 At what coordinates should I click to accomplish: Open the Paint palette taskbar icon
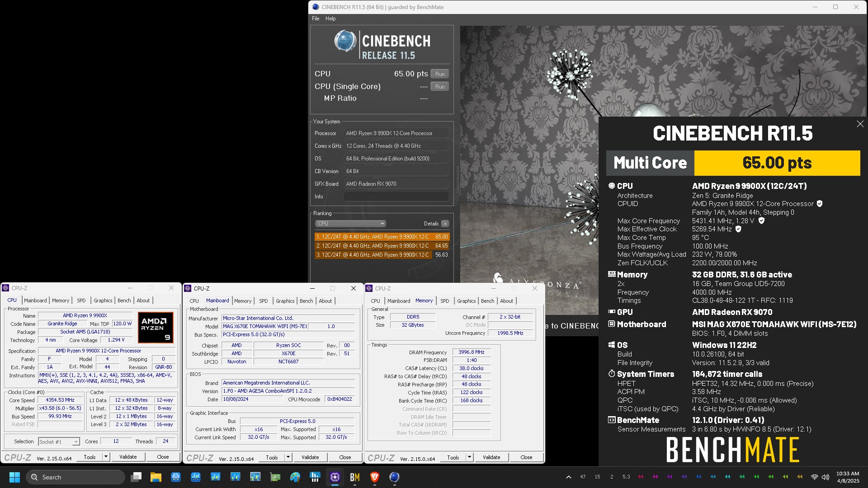click(x=295, y=477)
